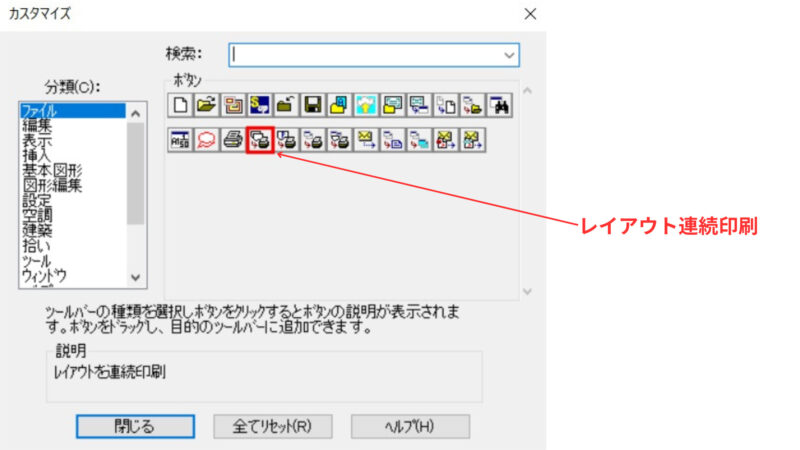The image size is (800, 450).
Task: Click the envelope with cyan attachment icon
Action: click(472, 140)
